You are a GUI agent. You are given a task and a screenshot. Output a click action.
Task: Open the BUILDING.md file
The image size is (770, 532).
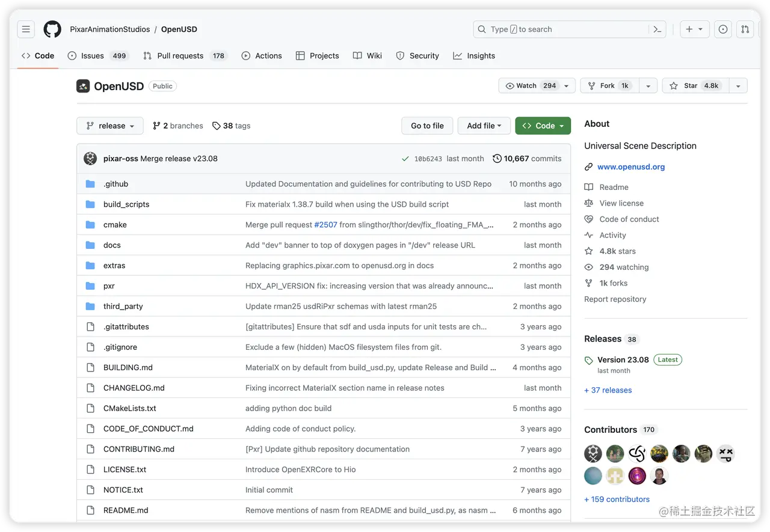coord(128,368)
